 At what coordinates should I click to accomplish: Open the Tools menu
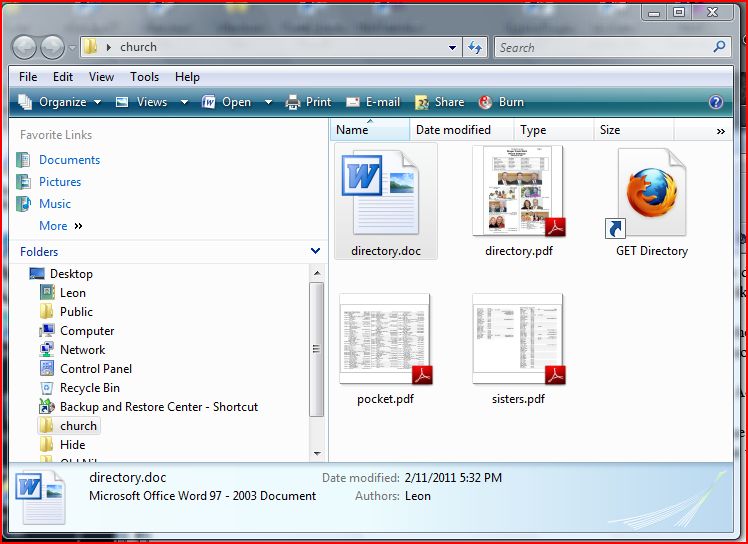pyautogui.click(x=145, y=77)
